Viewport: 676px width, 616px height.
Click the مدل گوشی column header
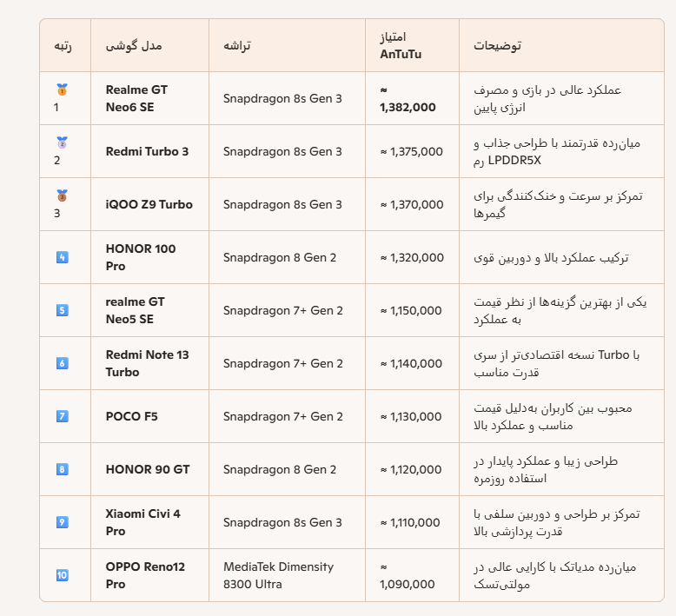pos(134,46)
